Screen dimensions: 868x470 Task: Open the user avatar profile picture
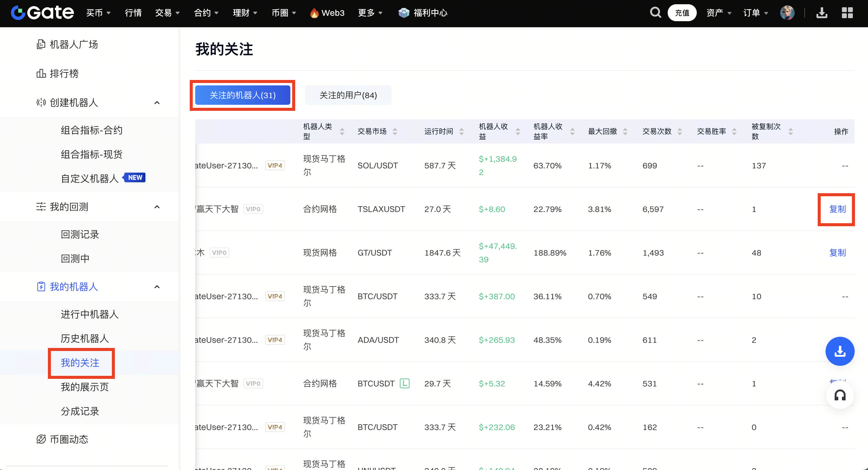[787, 13]
